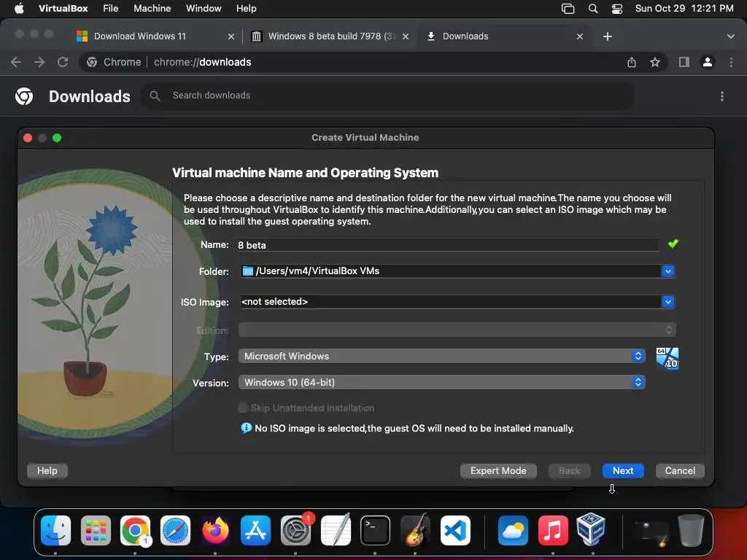Image resolution: width=747 pixels, height=560 pixels.
Task: Open Launchpad from the Dock
Action: pos(96,530)
